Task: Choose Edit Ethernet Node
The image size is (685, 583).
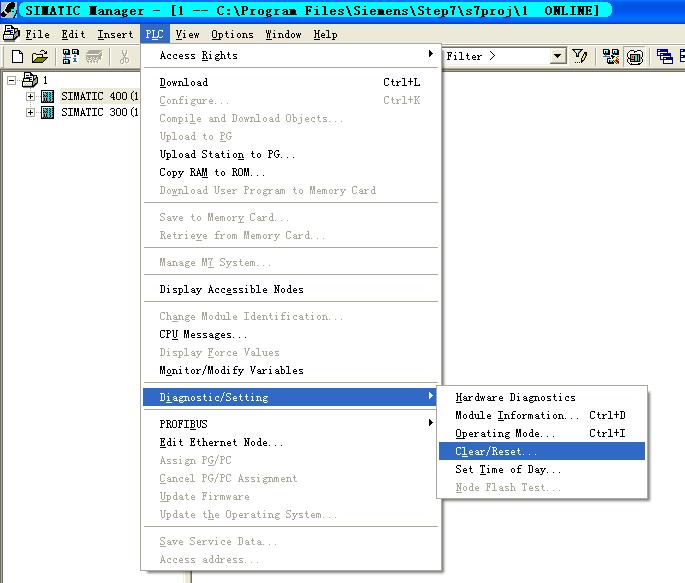Action: point(291,442)
